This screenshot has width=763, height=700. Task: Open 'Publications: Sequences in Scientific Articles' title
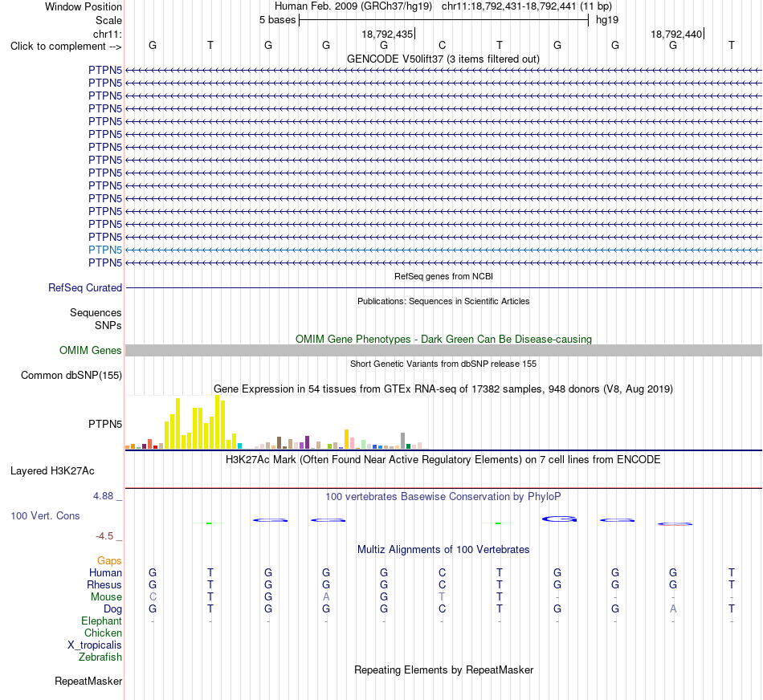pos(443,301)
